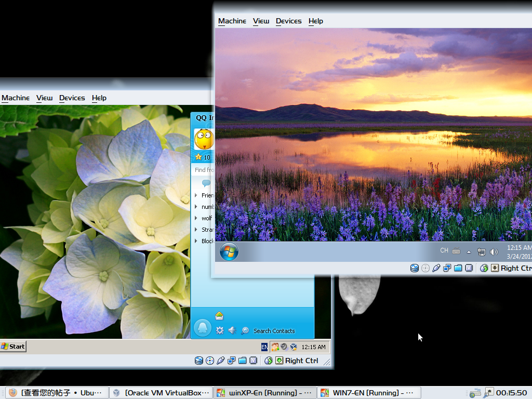
Task: Switch to Oracle VM VirtualBox taskbar button
Action: [x=162, y=393]
